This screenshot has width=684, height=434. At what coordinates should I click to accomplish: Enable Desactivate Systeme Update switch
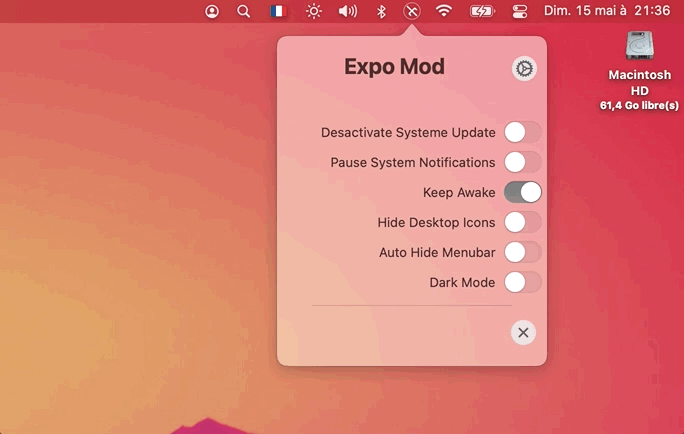(523, 132)
